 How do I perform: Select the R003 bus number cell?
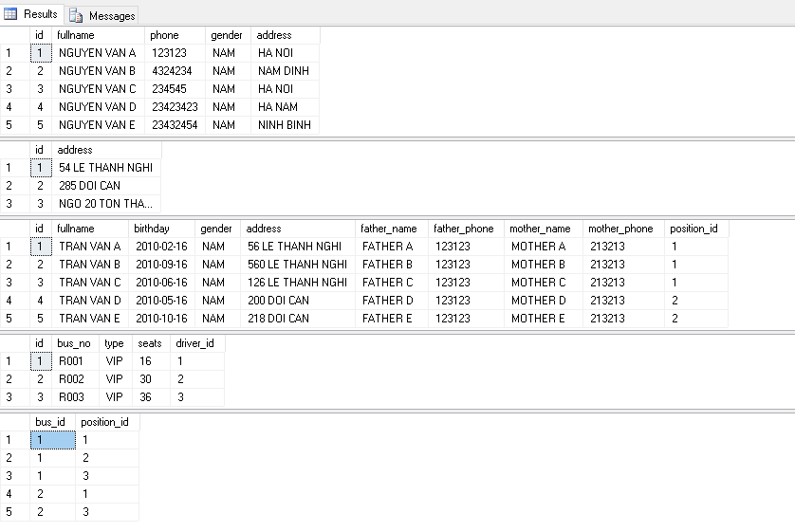pyautogui.click(x=71, y=397)
